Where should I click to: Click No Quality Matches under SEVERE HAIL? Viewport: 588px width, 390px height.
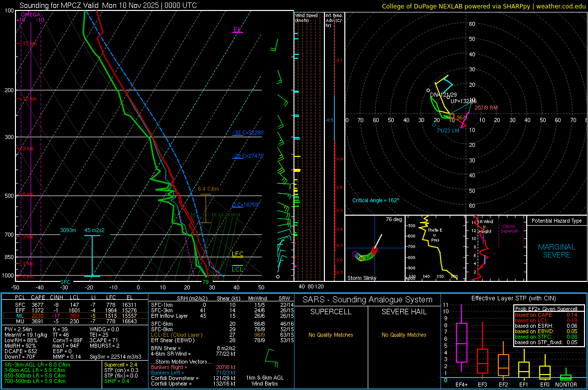404,335
